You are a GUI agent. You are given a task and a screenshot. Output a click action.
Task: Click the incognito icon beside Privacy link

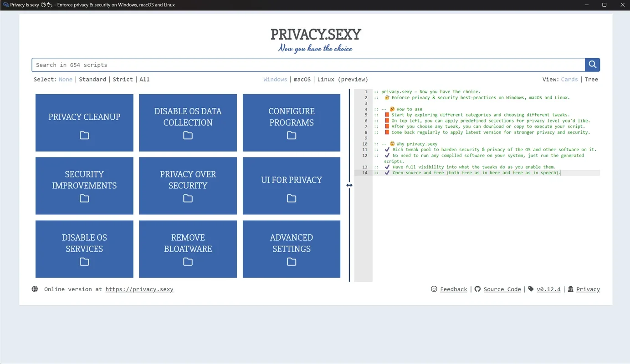coord(570,289)
